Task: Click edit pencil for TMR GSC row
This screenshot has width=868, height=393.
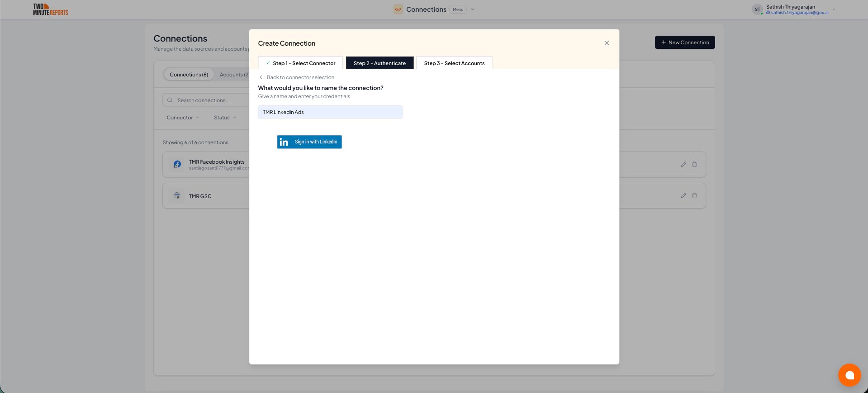Action: (683, 196)
